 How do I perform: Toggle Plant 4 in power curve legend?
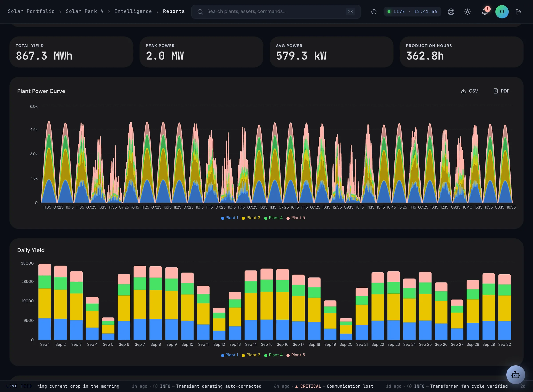point(273,218)
